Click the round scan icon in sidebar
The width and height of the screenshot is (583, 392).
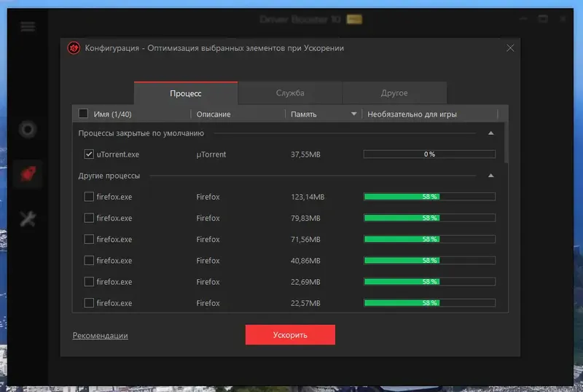tap(28, 130)
